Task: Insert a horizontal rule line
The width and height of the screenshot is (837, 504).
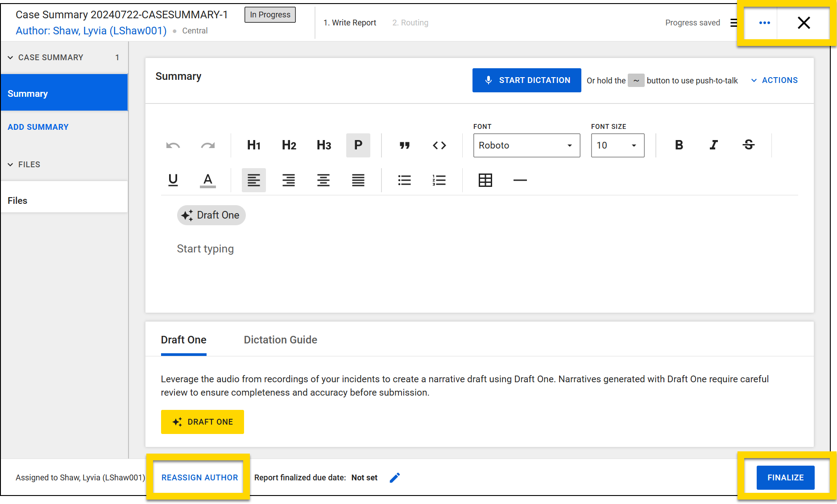Action: tap(520, 180)
